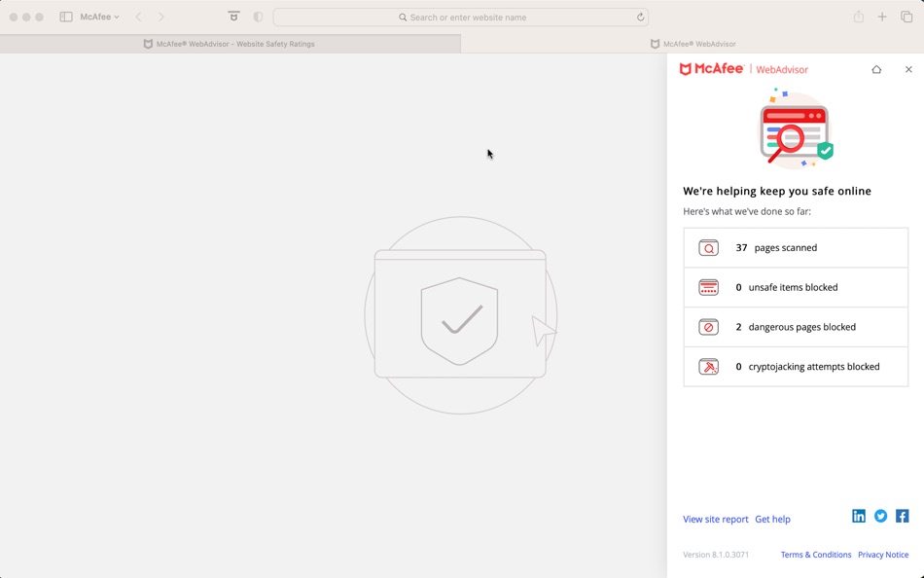Select the '37 pages scanned' row text

pos(776,248)
